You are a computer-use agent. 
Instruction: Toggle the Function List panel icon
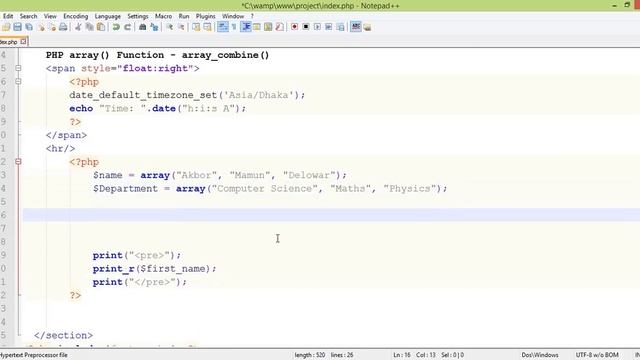280,27
